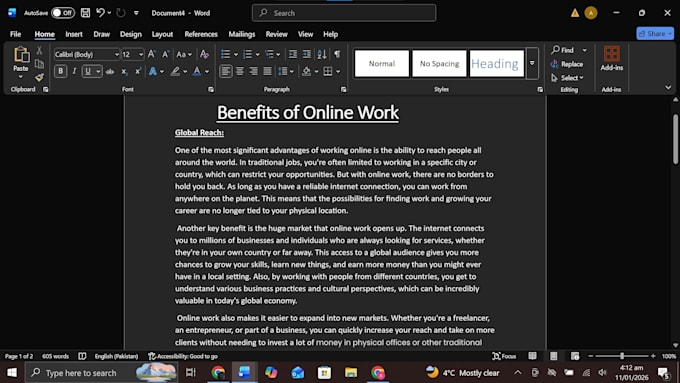
Task: Click the Share button
Action: (655, 33)
